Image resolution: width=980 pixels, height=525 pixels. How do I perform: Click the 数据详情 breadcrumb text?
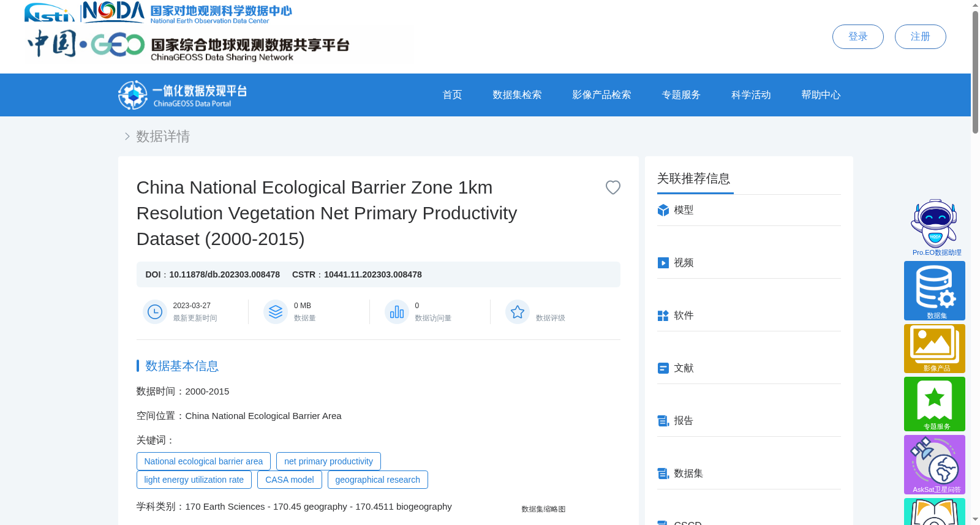(x=163, y=137)
